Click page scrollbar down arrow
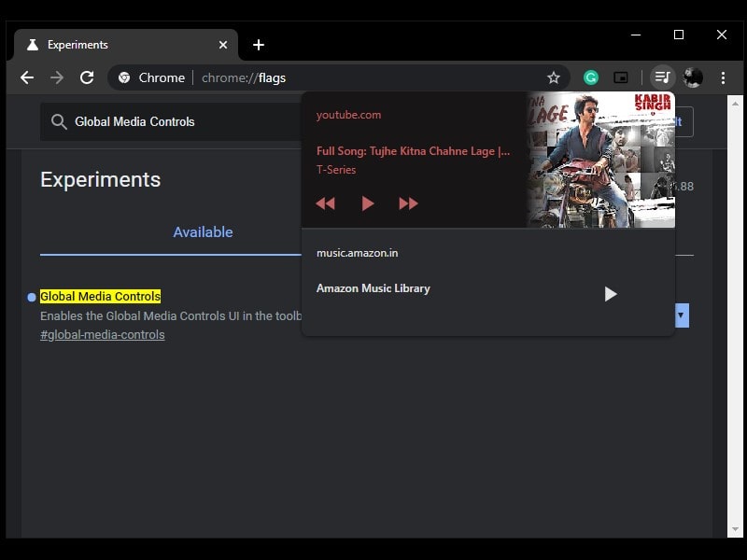Image resolution: width=747 pixels, height=560 pixels. pyautogui.click(x=735, y=529)
